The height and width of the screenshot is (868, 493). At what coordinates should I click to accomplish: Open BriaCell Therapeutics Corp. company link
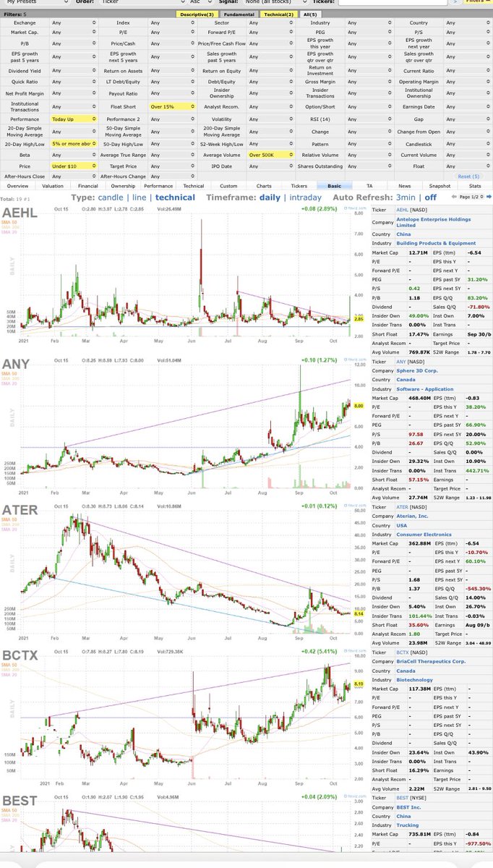click(430, 662)
